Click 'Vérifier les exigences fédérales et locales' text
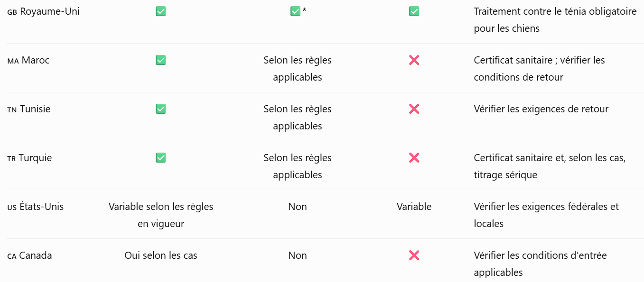Image resolution: width=644 pixels, height=282 pixels. coord(546,215)
